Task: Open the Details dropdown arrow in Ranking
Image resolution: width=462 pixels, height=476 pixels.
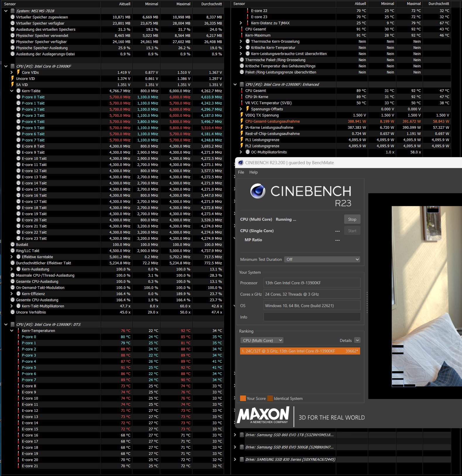Action: tap(357, 340)
